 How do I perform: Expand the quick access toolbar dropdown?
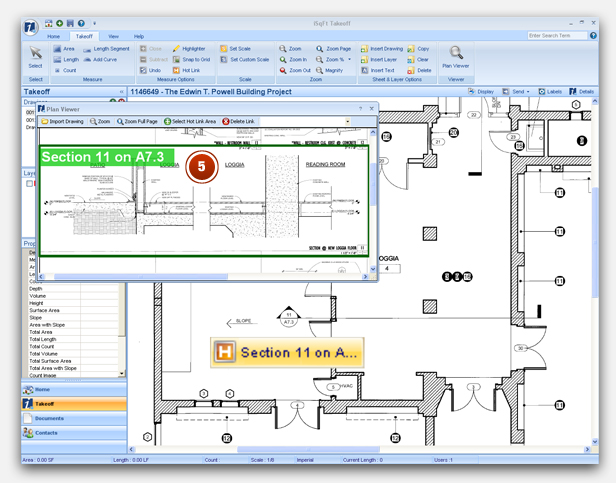pyautogui.click(x=95, y=23)
